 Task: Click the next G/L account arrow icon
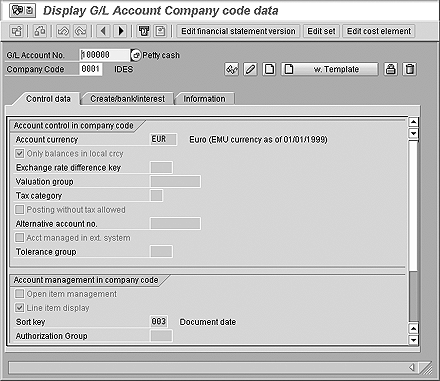click(x=120, y=31)
